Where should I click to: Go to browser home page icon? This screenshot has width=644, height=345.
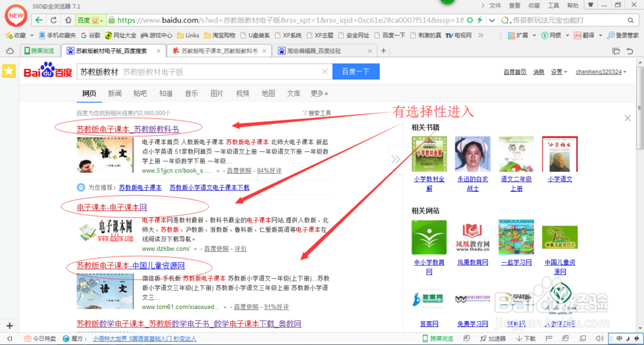point(68,20)
